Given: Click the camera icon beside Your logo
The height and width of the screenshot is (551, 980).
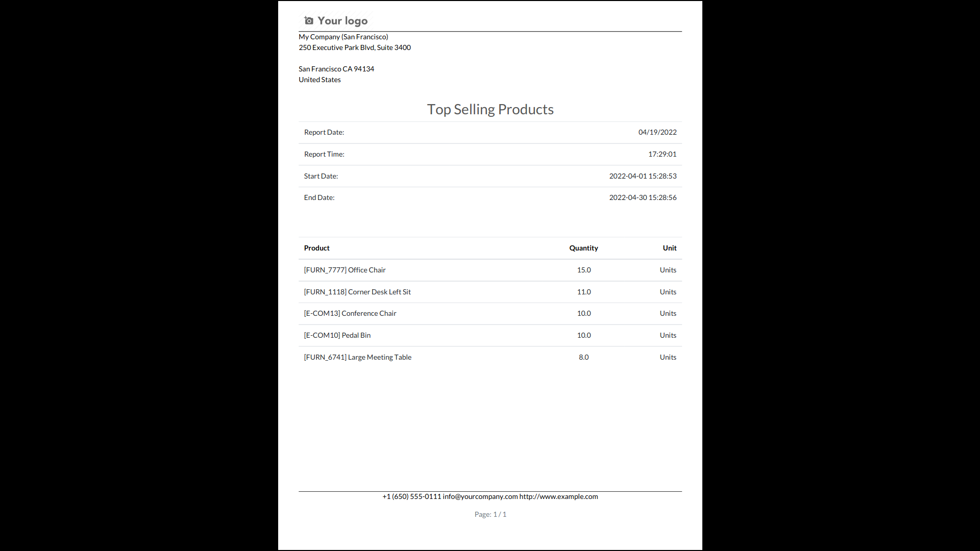Looking at the screenshot, I should [309, 20].
